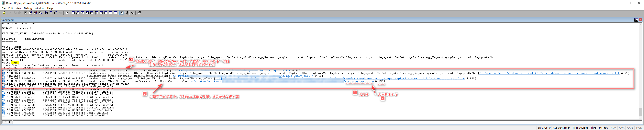644x130 pixels.
Task: Click the 'Thrd 154:1d90' status bar entry
Action: pyautogui.click(x=599, y=128)
